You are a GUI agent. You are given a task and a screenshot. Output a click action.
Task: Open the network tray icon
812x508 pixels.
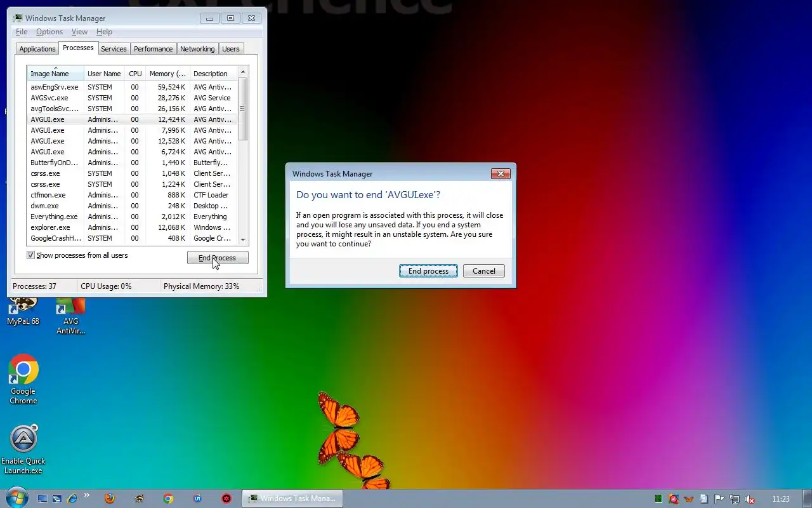point(735,499)
